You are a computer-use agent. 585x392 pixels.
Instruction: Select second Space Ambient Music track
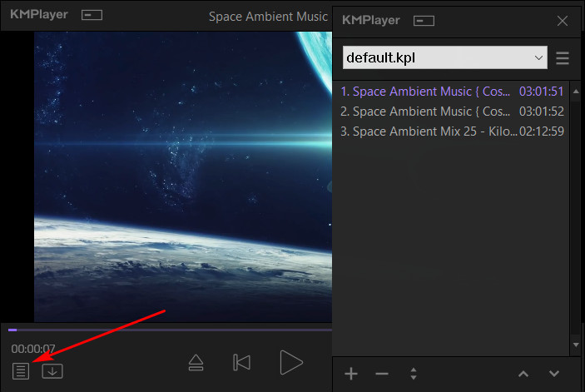tap(430, 111)
